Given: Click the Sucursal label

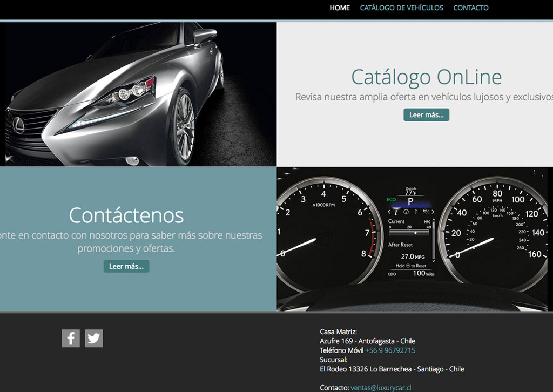Looking at the screenshot, I should (x=334, y=360).
